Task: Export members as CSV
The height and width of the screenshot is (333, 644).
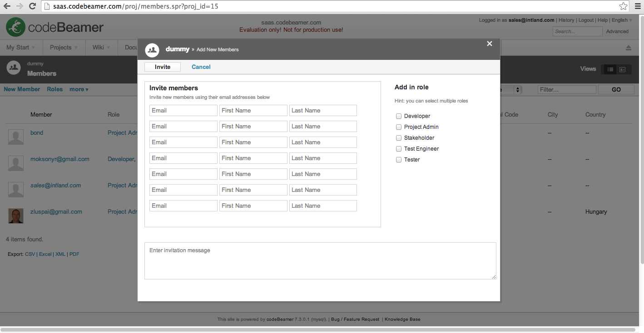Action: point(30,254)
